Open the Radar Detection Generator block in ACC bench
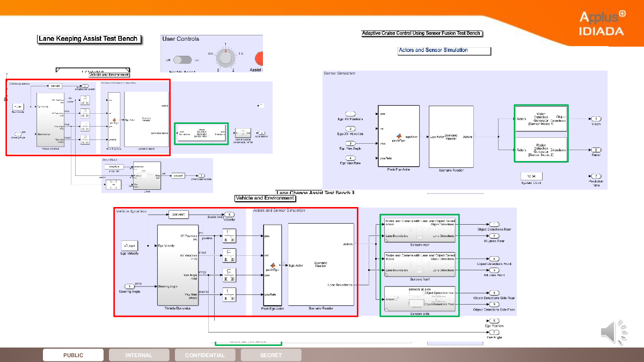Image resolution: width=644 pixels, height=362 pixels. point(540,149)
